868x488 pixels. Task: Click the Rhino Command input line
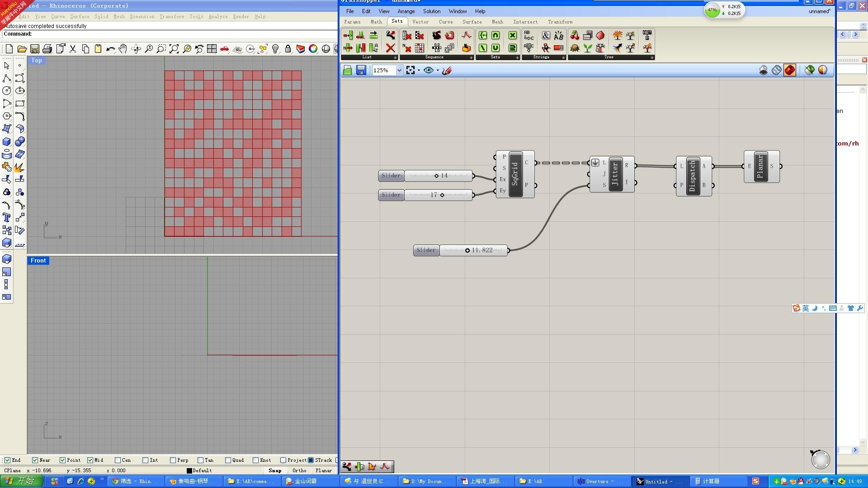click(170, 34)
